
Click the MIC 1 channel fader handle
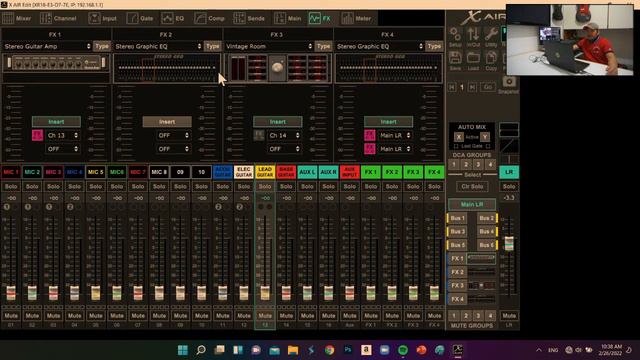[11, 293]
